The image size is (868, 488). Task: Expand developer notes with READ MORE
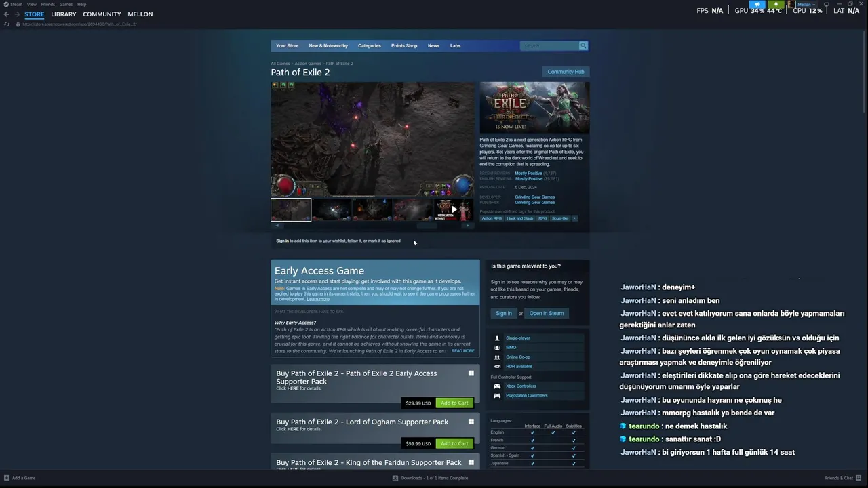[463, 351]
